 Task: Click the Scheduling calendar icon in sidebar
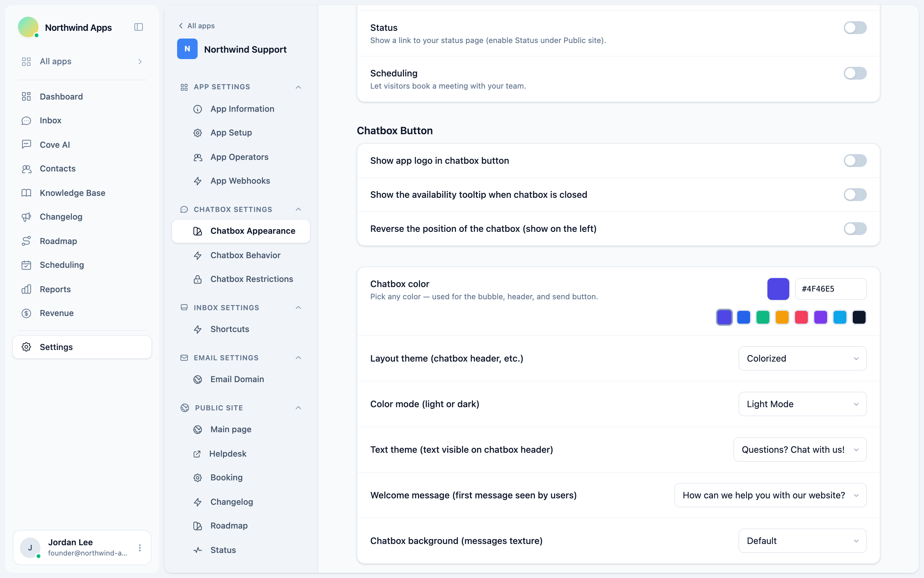[x=26, y=265]
